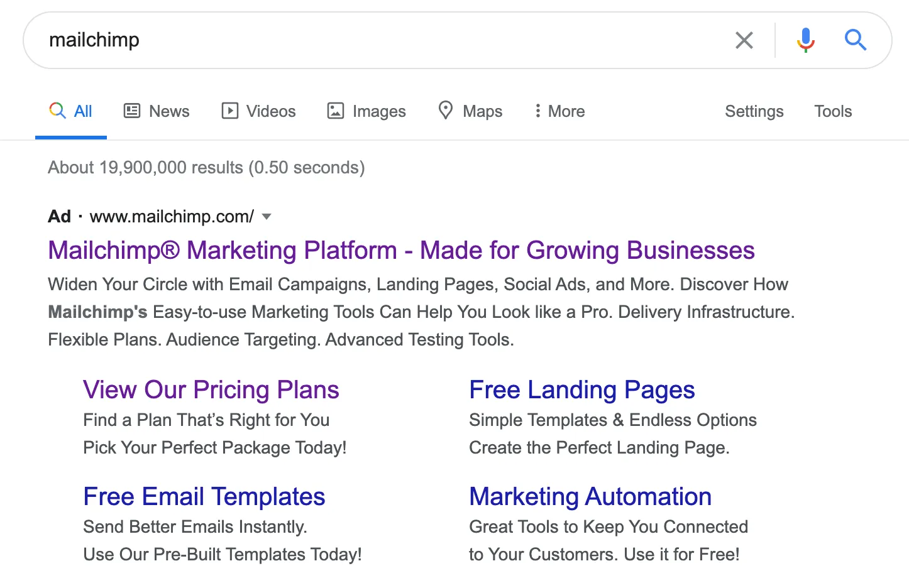This screenshot has width=909, height=588.
Task: Click the magnifying glass search icon
Action: [x=856, y=40]
